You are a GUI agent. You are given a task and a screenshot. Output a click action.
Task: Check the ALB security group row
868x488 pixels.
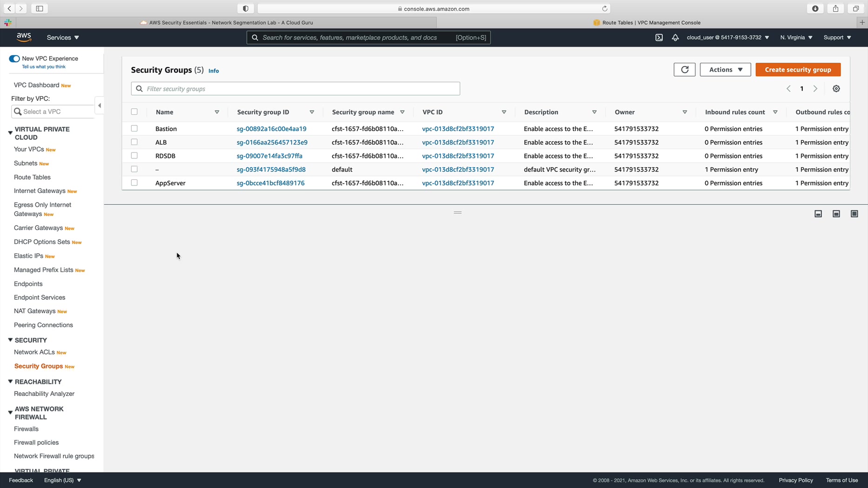coord(134,142)
